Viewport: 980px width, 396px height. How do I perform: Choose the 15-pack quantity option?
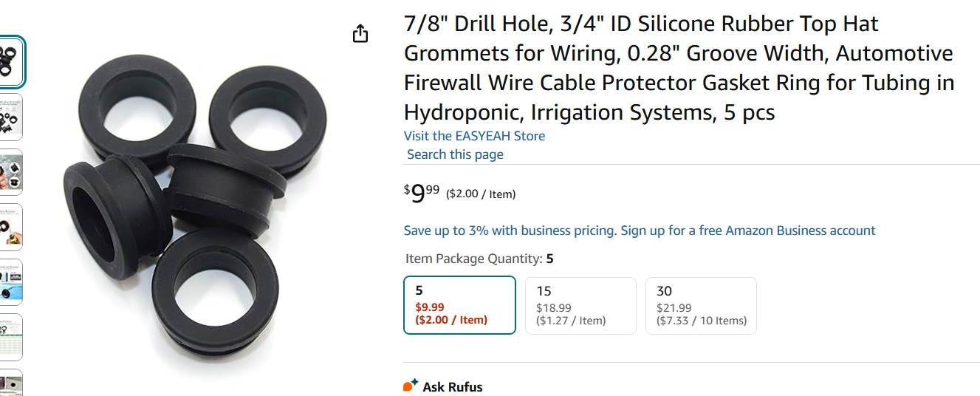point(580,305)
